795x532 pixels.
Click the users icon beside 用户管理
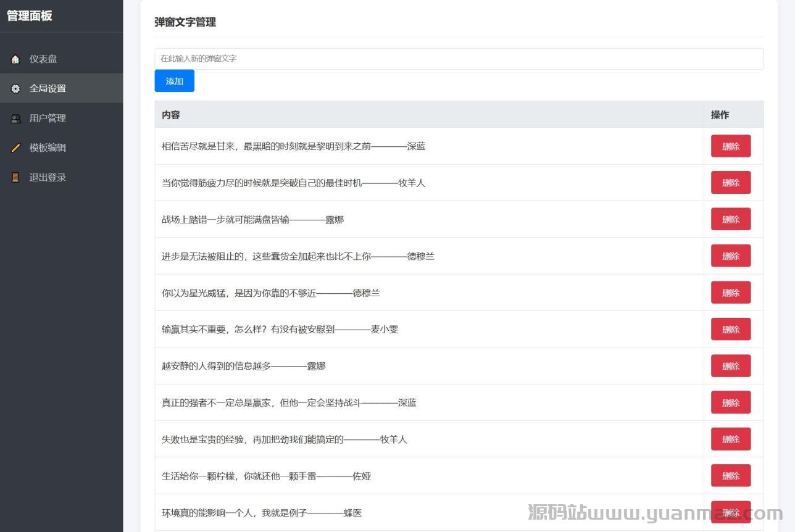[x=15, y=118]
